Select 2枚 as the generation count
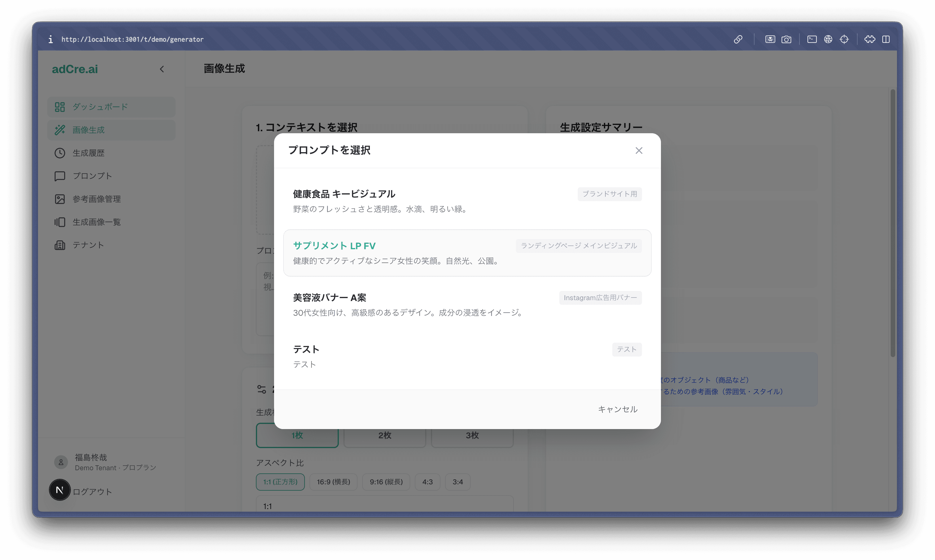Image resolution: width=935 pixels, height=560 pixels. [x=384, y=435]
